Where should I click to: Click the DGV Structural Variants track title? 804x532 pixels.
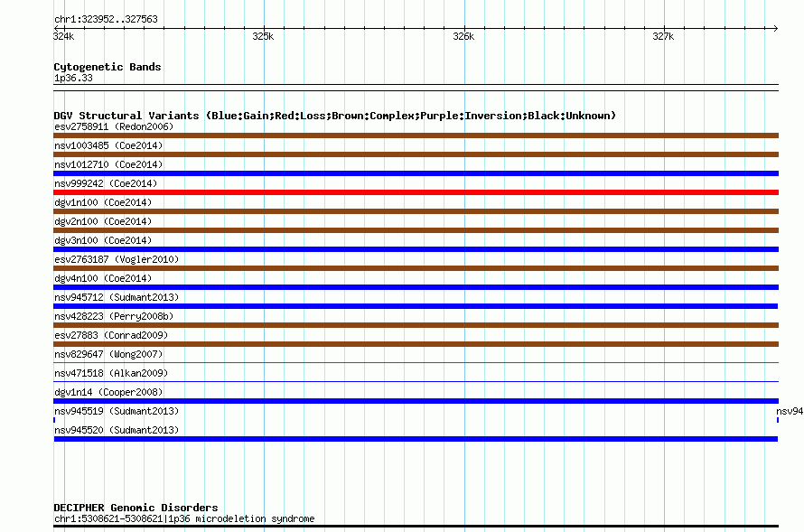[335, 116]
